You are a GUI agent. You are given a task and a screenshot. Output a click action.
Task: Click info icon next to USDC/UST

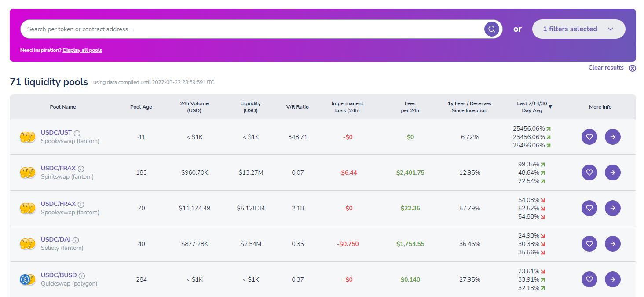77,133
